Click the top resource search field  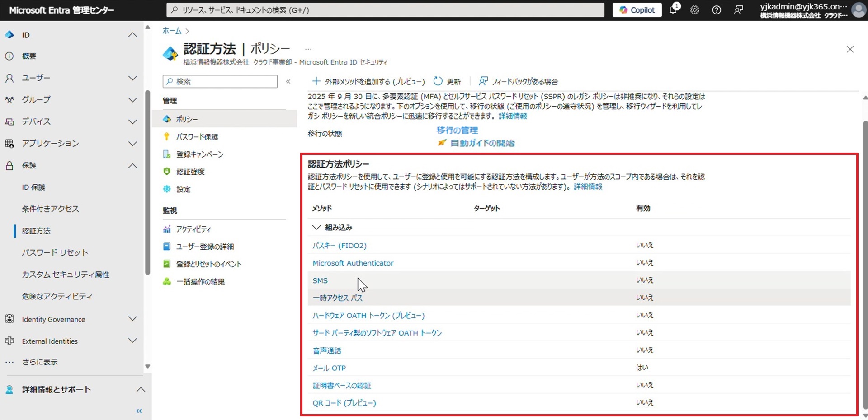[385, 10]
